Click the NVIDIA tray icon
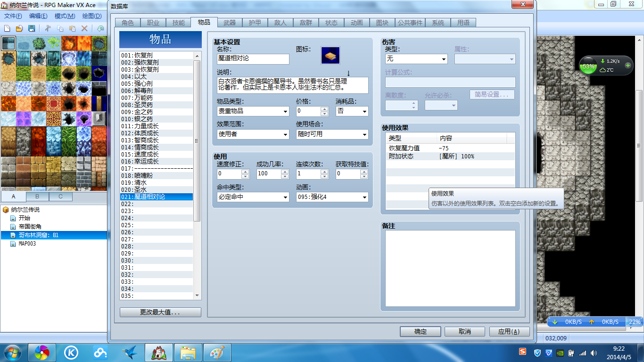 pyautogui.click(x=560, y=353)
